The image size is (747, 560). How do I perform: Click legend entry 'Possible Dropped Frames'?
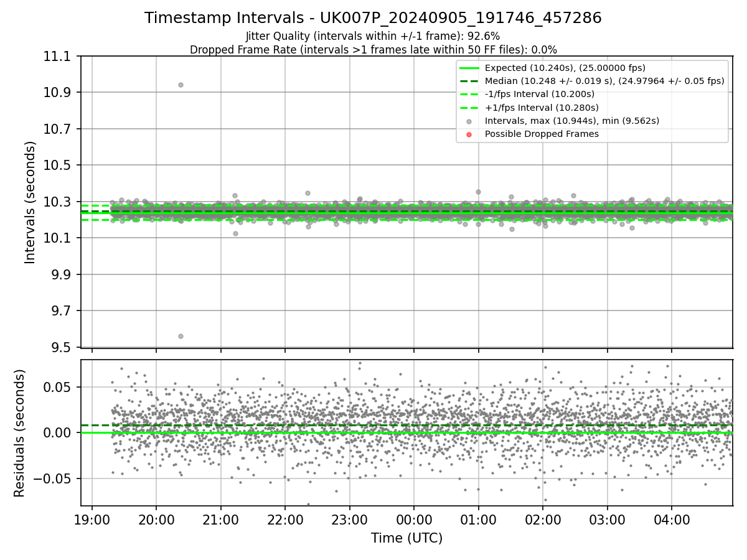pos(542,134)
